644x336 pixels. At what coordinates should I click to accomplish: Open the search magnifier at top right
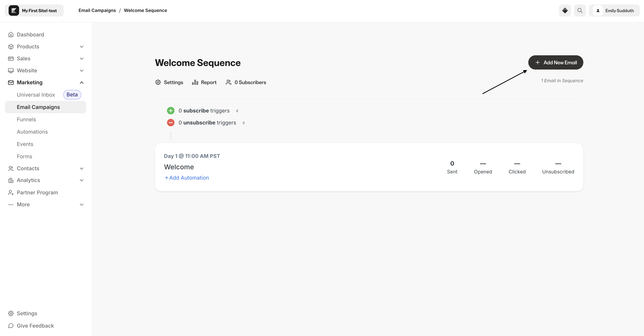point(580,10)
